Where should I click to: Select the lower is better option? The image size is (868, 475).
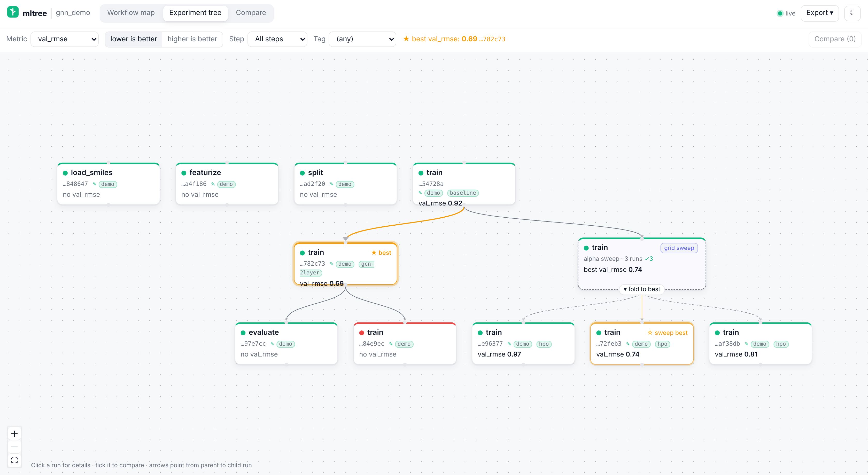tap(134, 39)
